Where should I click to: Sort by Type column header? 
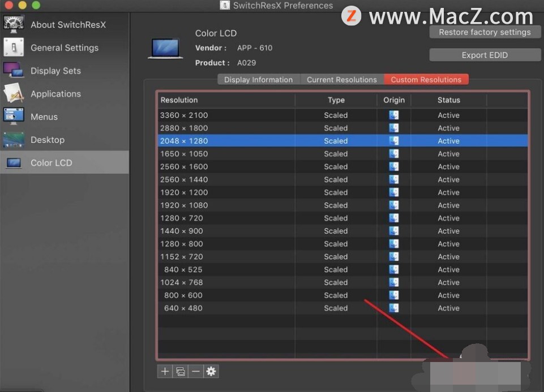336,100
